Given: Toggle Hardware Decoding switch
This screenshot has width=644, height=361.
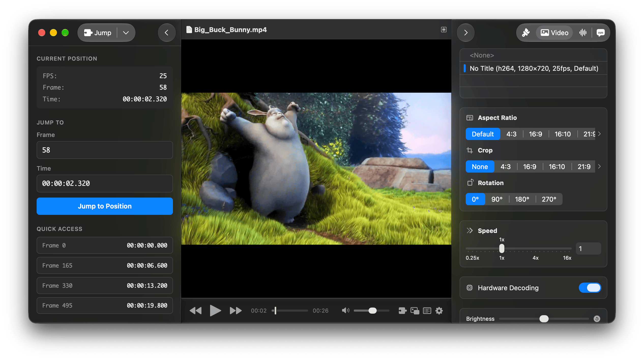Looking at the screenshot, I should (590, 288).
